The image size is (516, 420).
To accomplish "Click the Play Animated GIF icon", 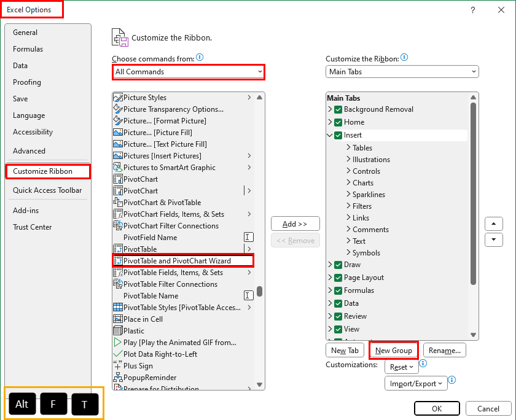I will click(118, 343).
